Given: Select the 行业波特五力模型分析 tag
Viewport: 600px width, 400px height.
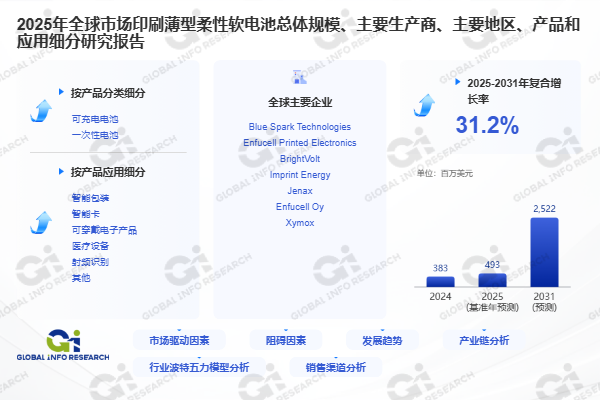Looking at the screenshot, I should point(199,367).
